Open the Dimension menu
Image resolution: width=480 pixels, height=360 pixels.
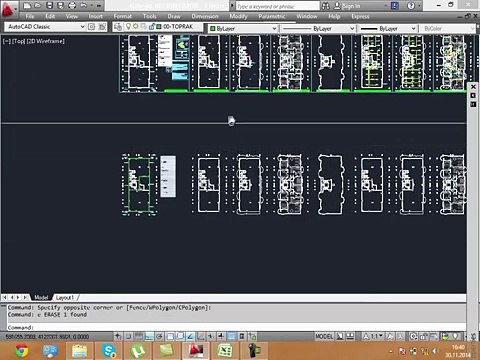(205, 16)
